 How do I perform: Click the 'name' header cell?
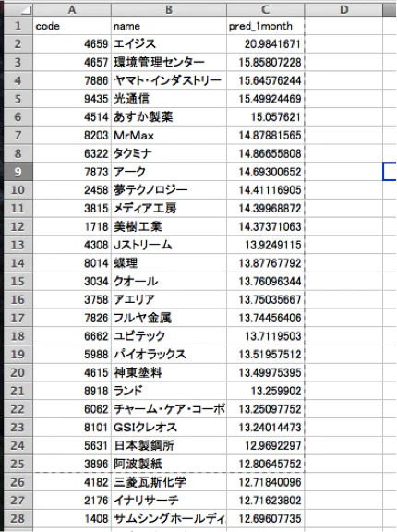pos(169,26)
